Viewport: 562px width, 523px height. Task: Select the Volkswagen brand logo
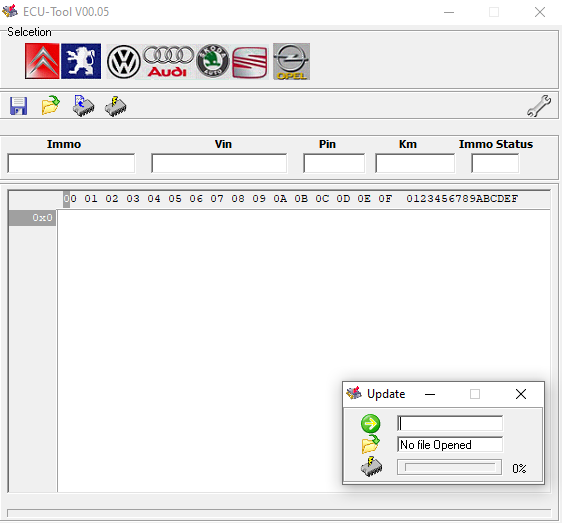coord(124,62)
